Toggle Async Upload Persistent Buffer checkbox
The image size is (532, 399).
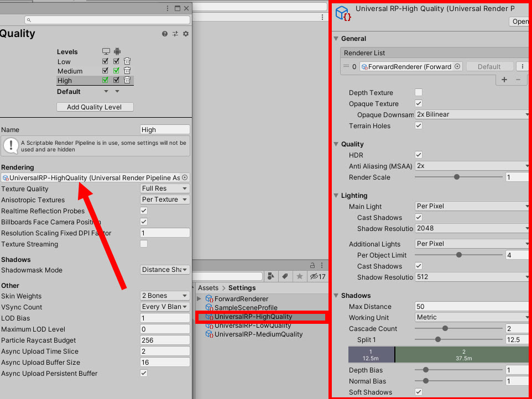pyautogui.click(x=144, y=373)
